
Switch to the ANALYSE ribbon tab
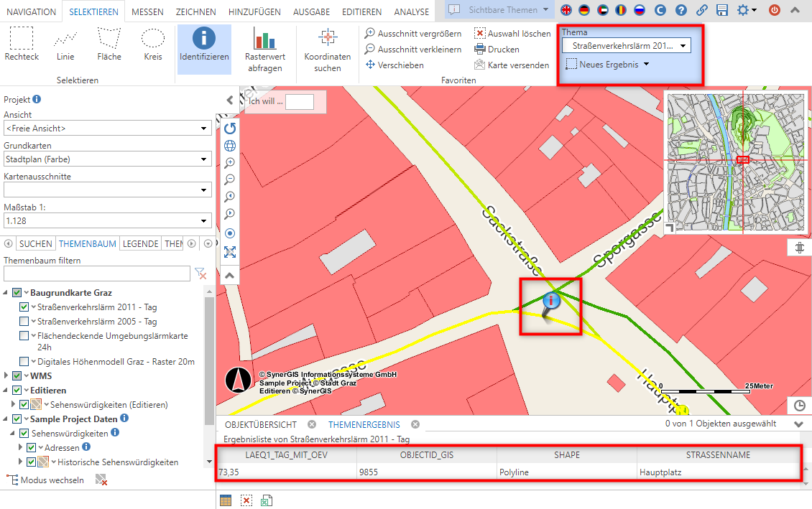point(412,11)
